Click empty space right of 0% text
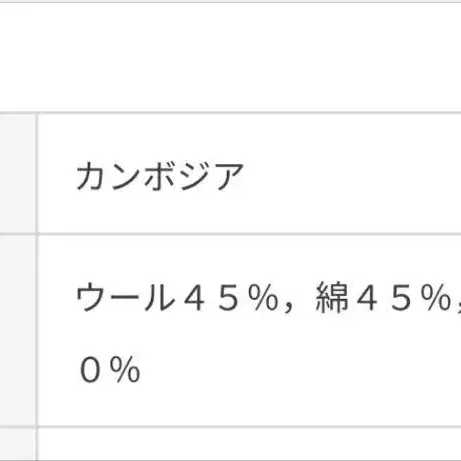 point(300,369)
